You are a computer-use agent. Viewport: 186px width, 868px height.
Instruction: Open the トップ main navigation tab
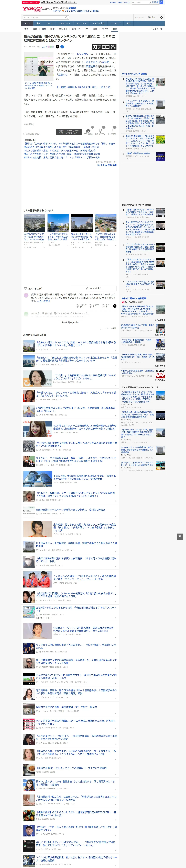point(27,23)
